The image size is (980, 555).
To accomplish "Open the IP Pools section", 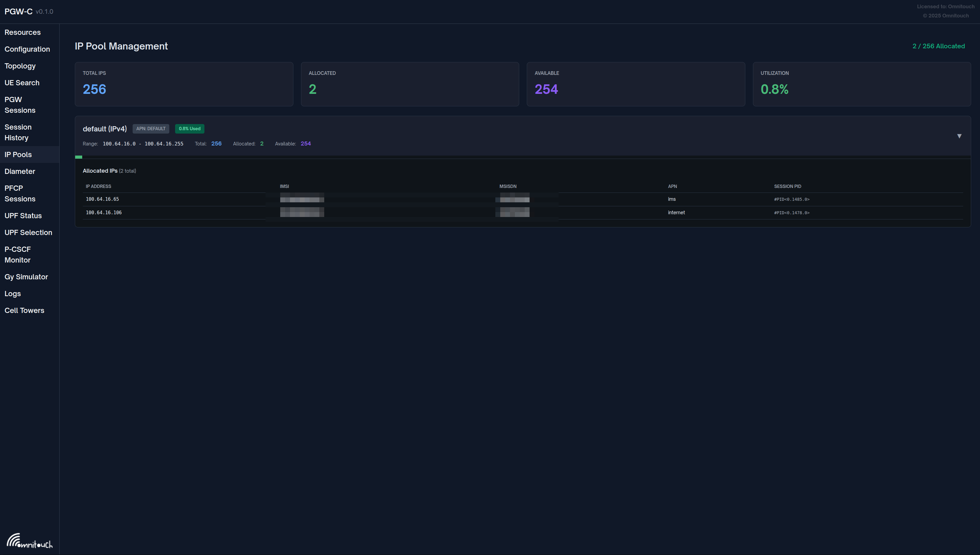I will click(18, 154).
